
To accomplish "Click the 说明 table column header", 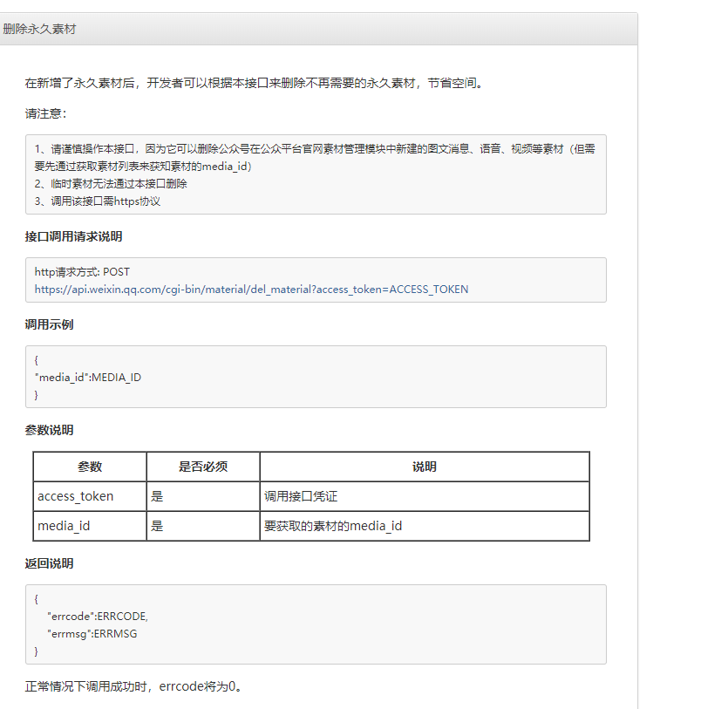I will pyautogui.click(x=425, y=467).
